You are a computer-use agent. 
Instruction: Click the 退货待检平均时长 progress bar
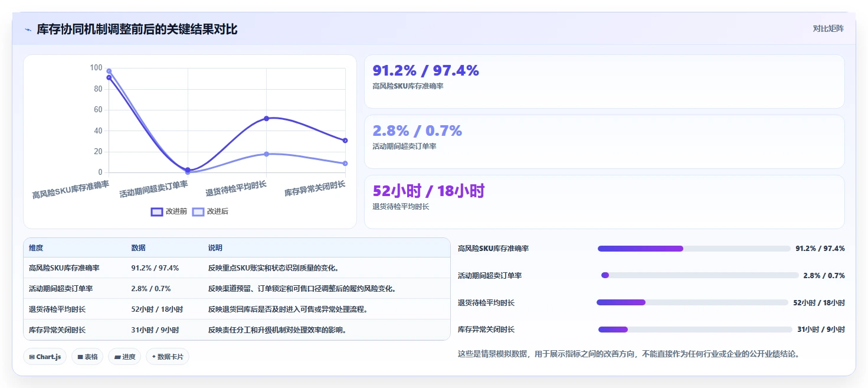point(692,302)
